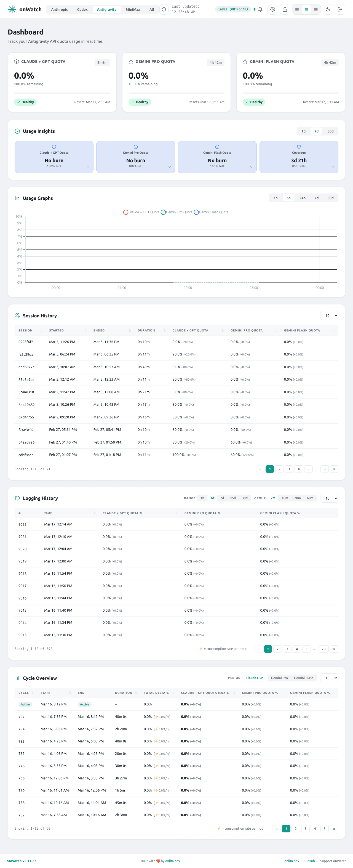Click the logout icon in header
The width and height of the screenshot is (353, 868).
tap(340, 9)
